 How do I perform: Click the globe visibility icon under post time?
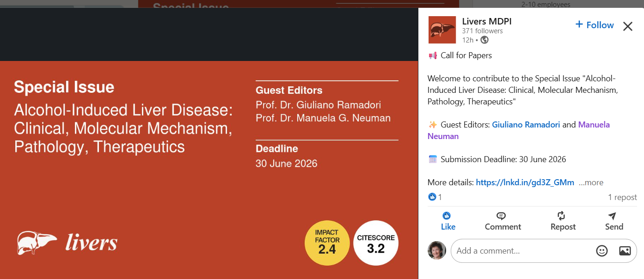(485, 40)
